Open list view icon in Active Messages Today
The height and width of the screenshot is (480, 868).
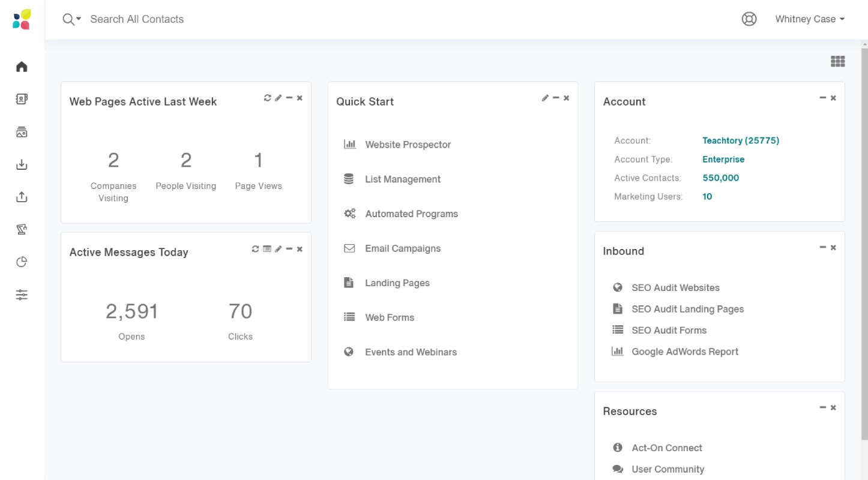pyautogui.click(x=267, y=249)
